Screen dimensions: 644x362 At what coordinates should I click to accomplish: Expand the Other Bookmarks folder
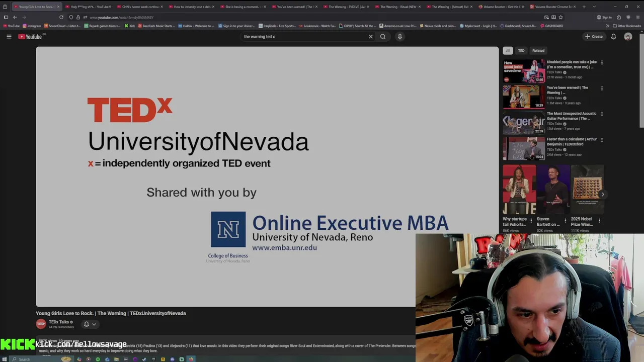point(627,26)
